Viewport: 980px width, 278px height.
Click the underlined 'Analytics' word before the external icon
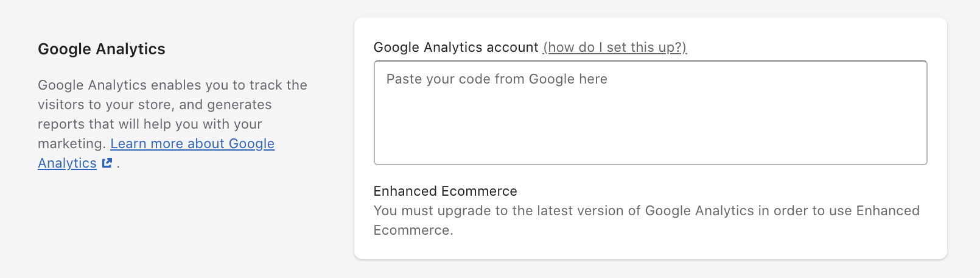click(67, 163)
